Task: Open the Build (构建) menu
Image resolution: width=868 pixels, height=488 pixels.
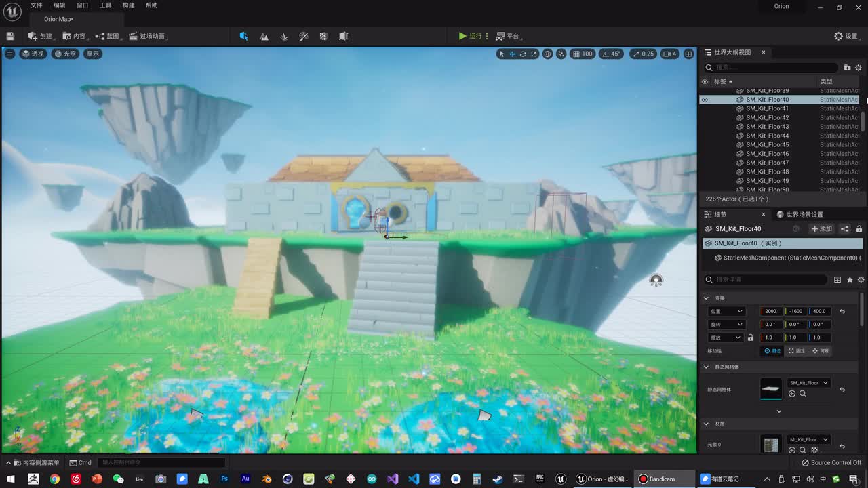Action: (x=128, y=5)
